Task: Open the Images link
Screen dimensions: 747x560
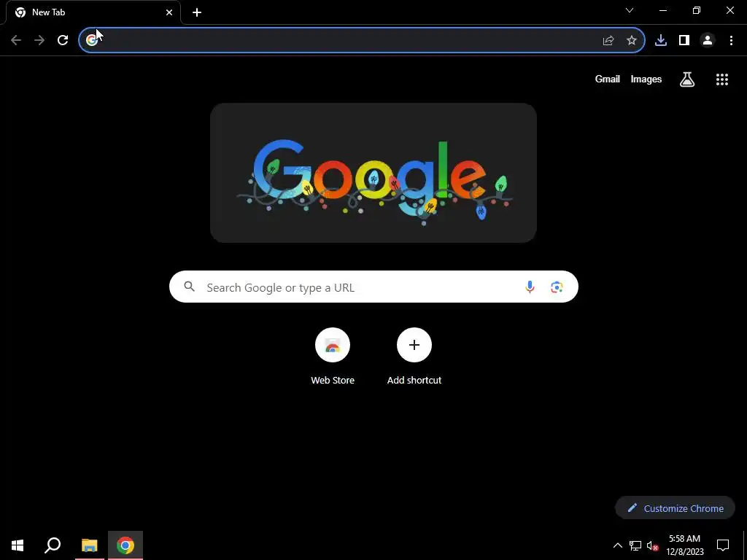Action: coord(646,79)
